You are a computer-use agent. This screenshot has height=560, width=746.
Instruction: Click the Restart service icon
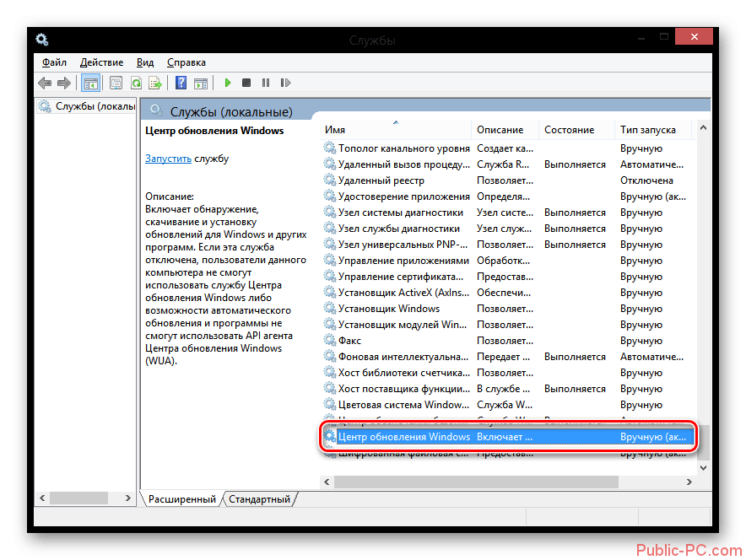(x=285, y=83)
